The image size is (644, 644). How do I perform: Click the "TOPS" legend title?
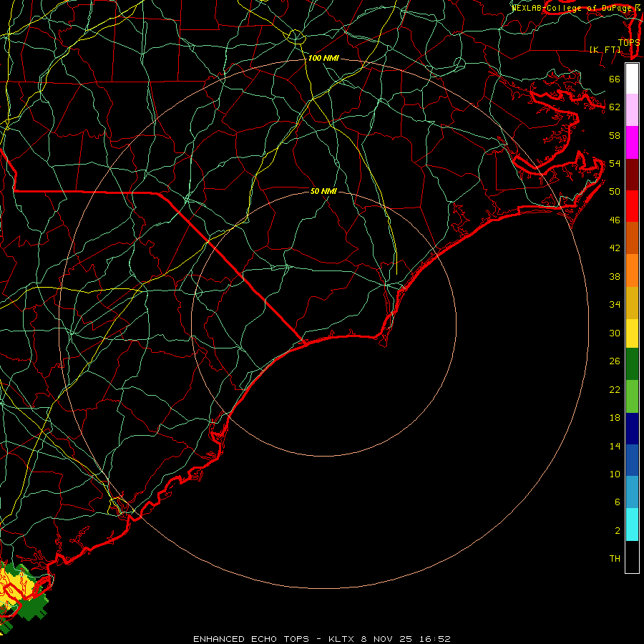[629, 42]
